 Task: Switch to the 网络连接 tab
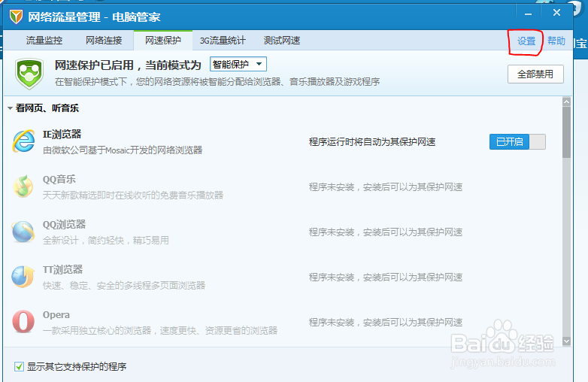(x=104, y=41)
